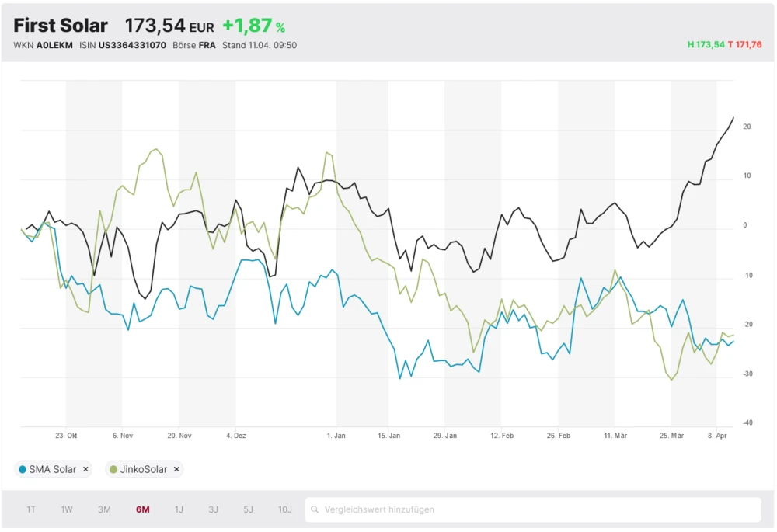Display the 10J chart range
The image size is (777, 532).
tap(285, 509)
